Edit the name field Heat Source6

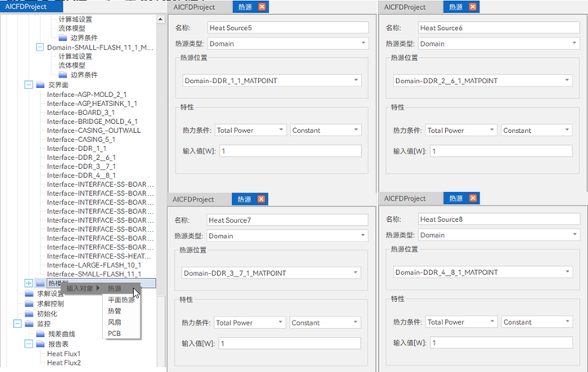(499, 28)
